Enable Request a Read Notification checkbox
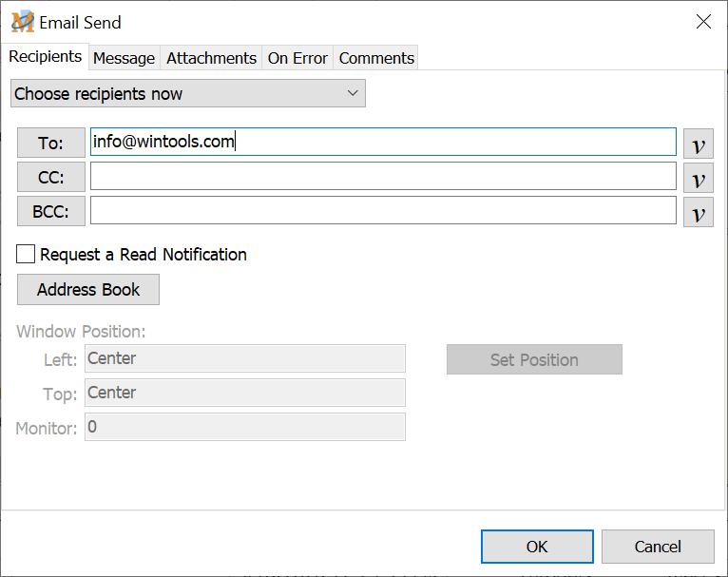This screenshot has height=577, width=728. click(x=27, y=255)
